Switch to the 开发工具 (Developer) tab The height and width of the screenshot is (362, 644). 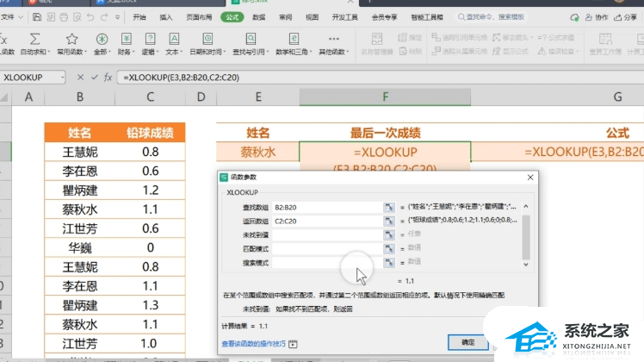344,17
